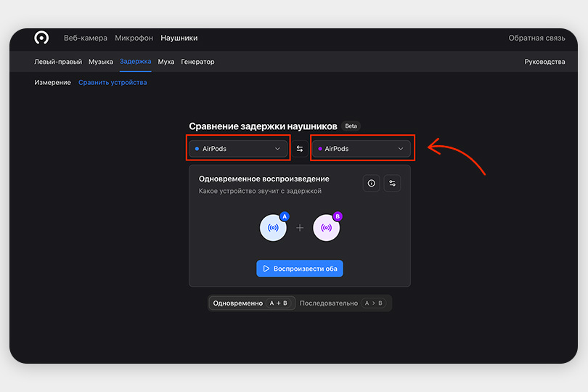The height and width of the screenshot is (392, 588).
Task: Open the Музыка tab
Action: coord(101,62)
